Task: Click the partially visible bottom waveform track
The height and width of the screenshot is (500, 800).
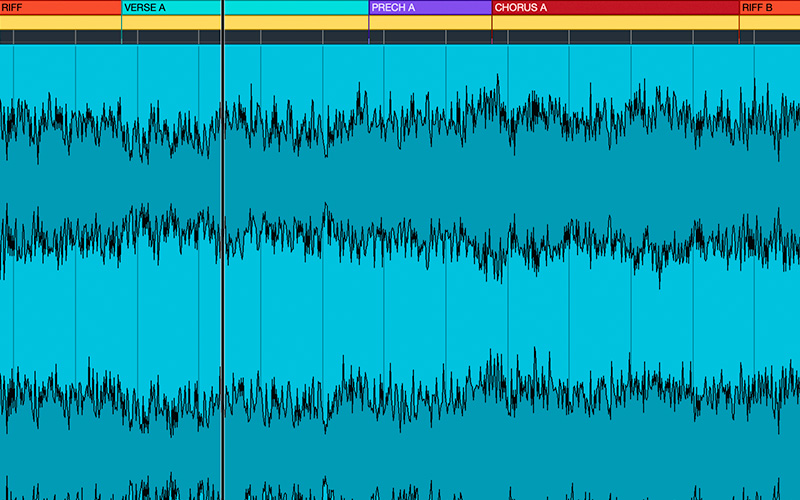Action: pos(400,490)
